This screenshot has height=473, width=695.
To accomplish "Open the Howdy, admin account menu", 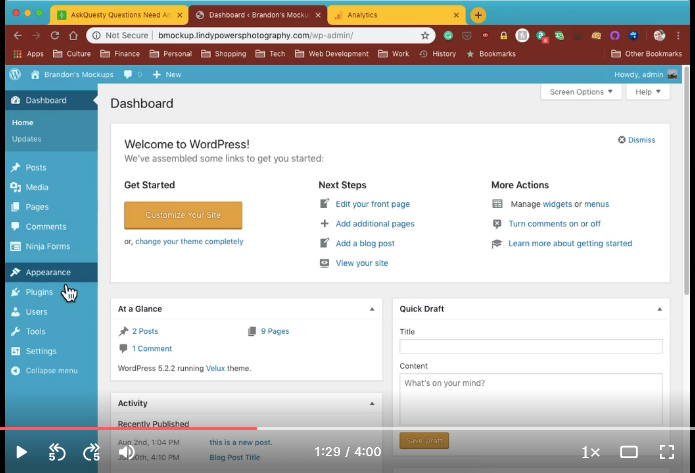I will 645,74.
